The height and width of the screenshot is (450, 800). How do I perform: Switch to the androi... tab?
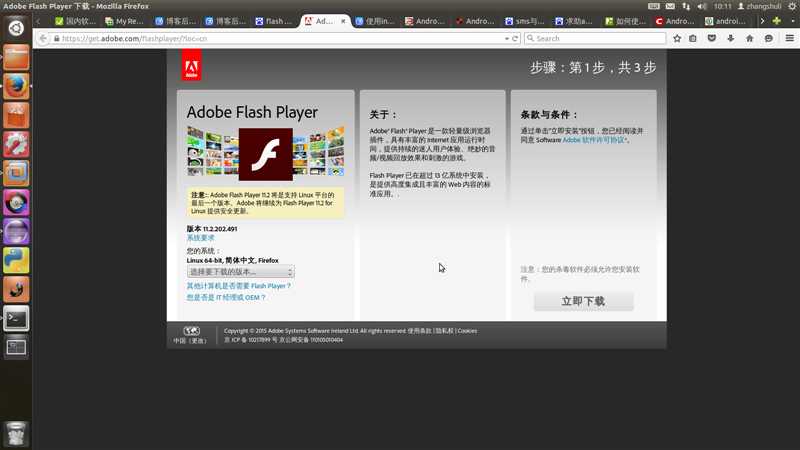[724, 21]
